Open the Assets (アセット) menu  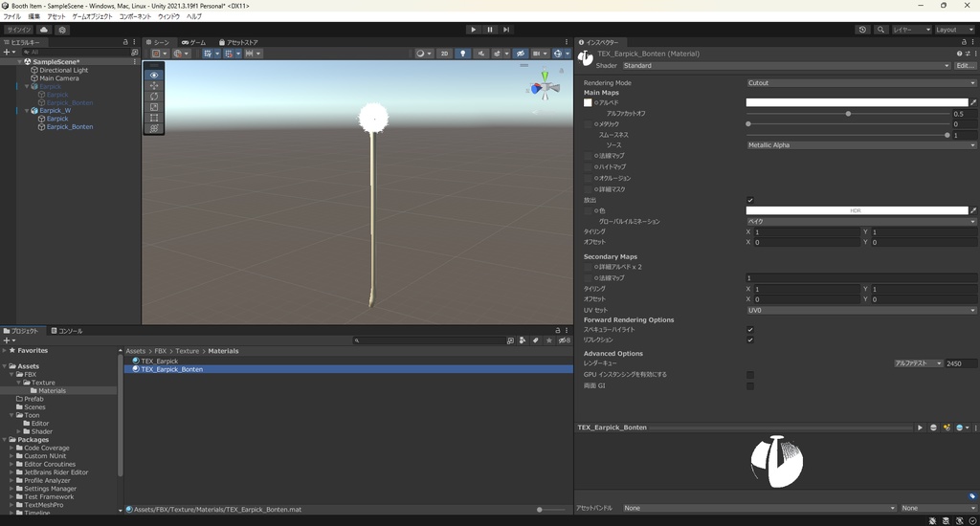[56, 17]
